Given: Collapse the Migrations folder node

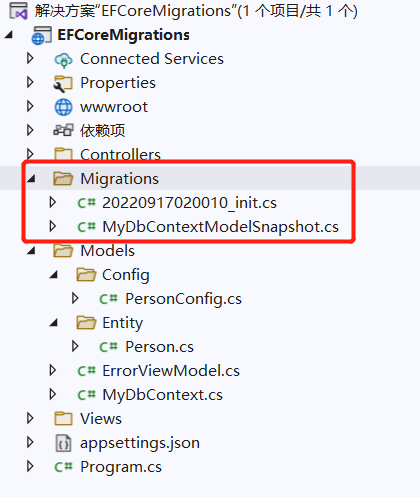Looking at the screenshot, I should click(31, 179).
